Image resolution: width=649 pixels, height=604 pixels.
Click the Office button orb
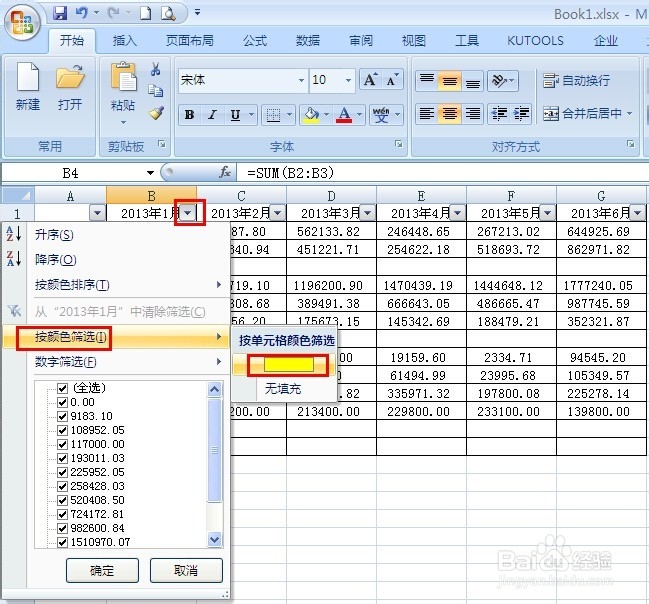pos(23,23)
